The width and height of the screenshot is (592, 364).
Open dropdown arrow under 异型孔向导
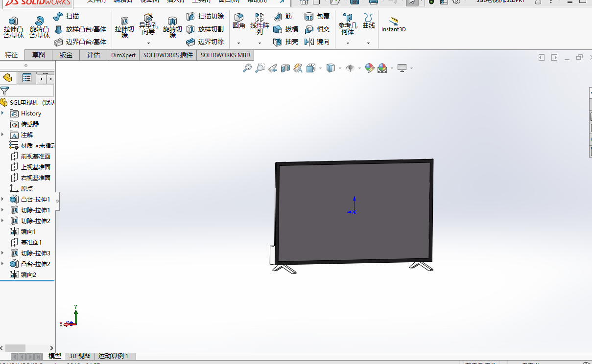tap(148, 43)
